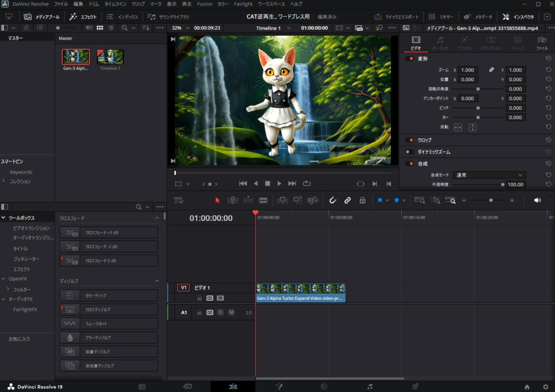Click the blade edit mode icon

point(263,200)
